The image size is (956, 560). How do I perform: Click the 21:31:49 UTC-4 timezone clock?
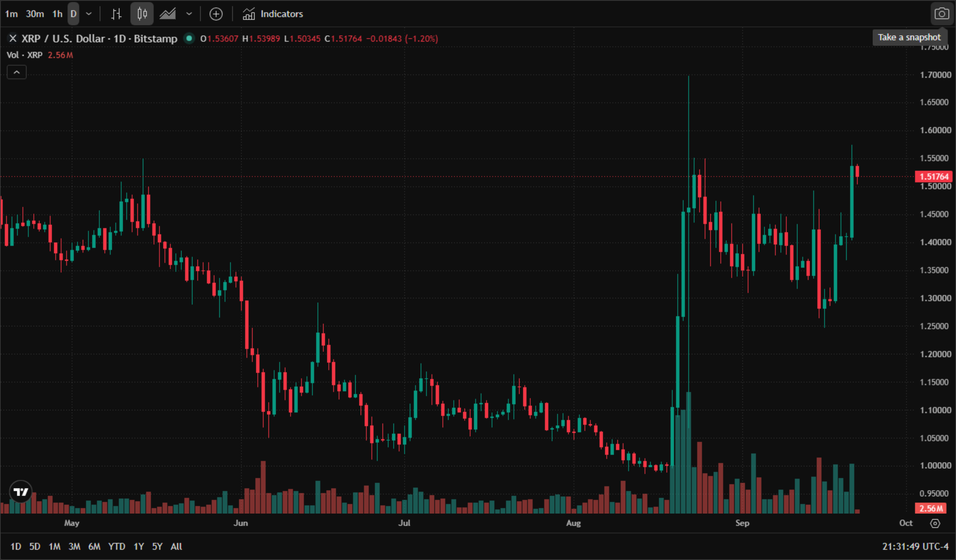(915, 546)
